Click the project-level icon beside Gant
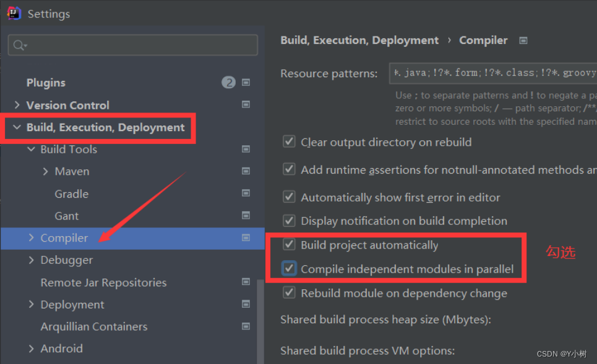 (246, 215)
